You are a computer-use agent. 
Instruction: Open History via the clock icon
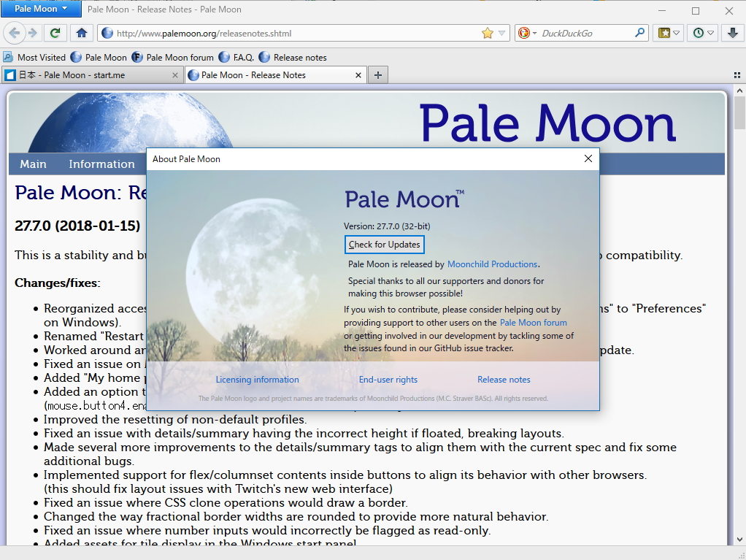click(698, 33)
